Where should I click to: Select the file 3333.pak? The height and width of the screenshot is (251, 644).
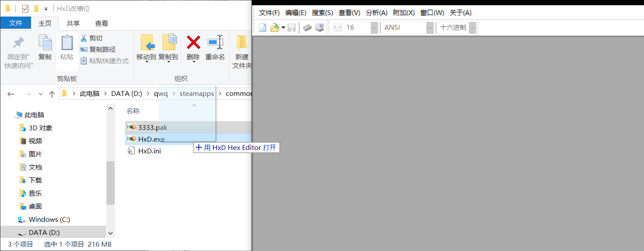tap(188, 127)
